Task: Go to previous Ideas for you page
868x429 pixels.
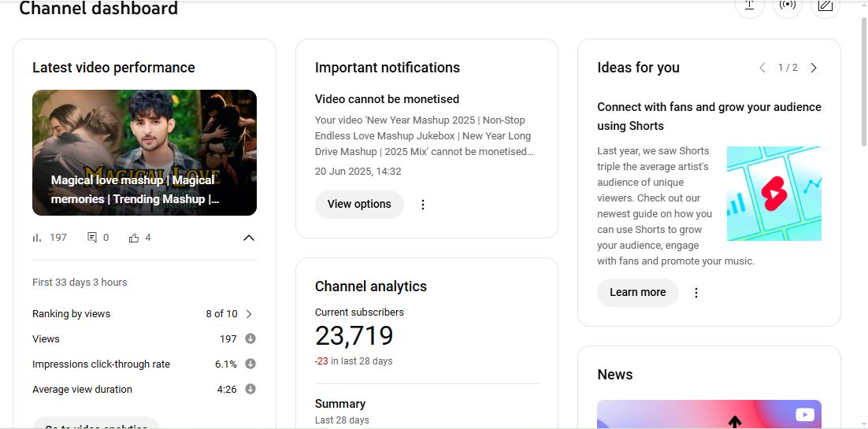Action: [762, 68]
